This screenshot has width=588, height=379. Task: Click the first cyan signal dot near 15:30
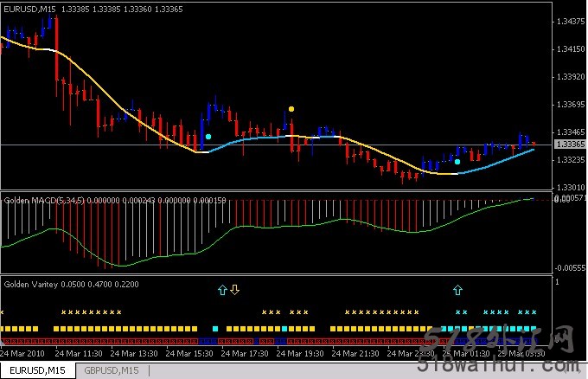tap(208, 136)
